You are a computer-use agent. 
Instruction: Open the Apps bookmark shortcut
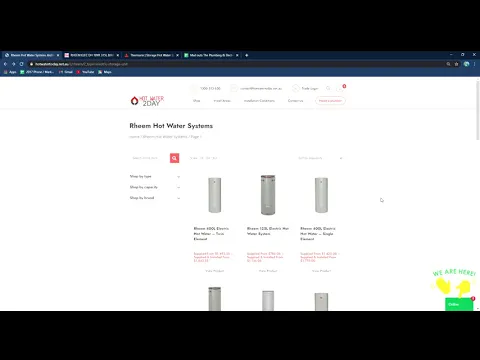click(10, 72)
